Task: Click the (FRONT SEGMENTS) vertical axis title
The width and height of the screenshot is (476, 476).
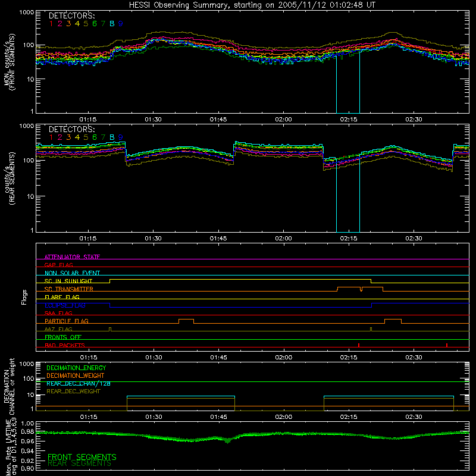Action: 12,62
